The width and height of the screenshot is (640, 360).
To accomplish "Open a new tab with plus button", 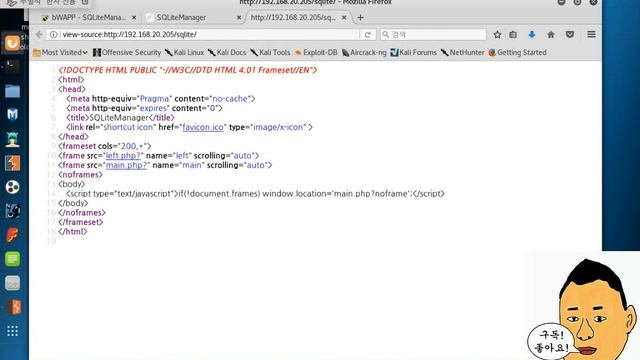I will [x=360, y=18].
